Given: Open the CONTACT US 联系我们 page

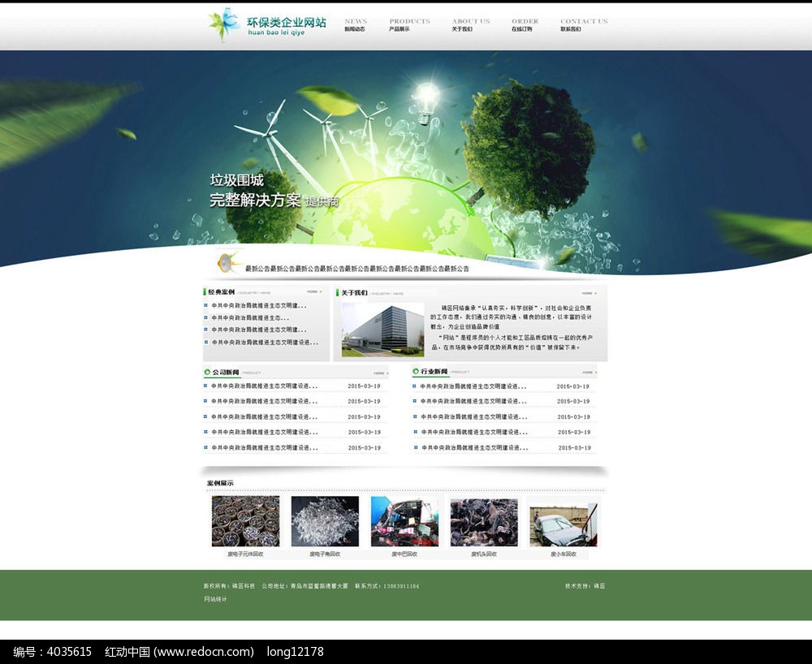Looking at the screenshot, I should [583, 25].
